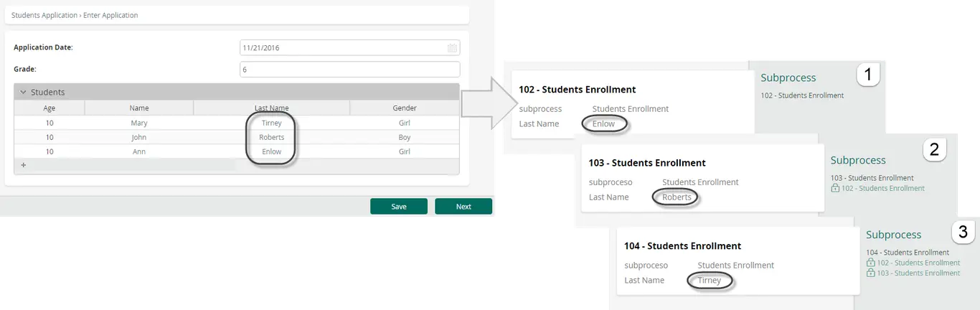Click the Last Name column header
Image resolution: width=980 pixels, height=310 pixels.
pyautogui.click(x=271, y=108)
